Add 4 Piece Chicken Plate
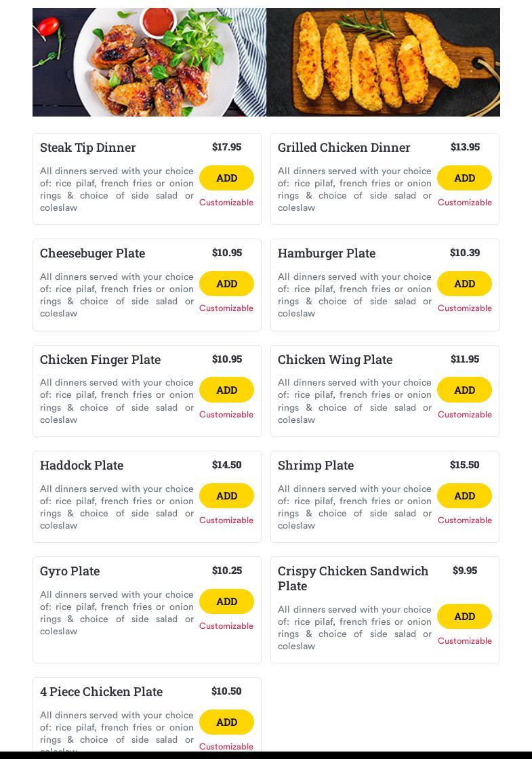Viewport: 532px width, 759px height. pyautogui.click(x=226, y=722)
